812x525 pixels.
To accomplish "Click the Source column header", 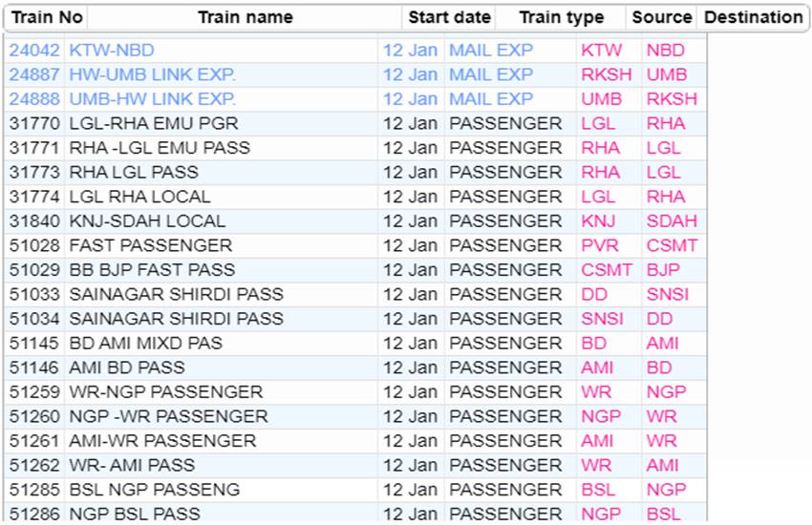I will (661, 17).
